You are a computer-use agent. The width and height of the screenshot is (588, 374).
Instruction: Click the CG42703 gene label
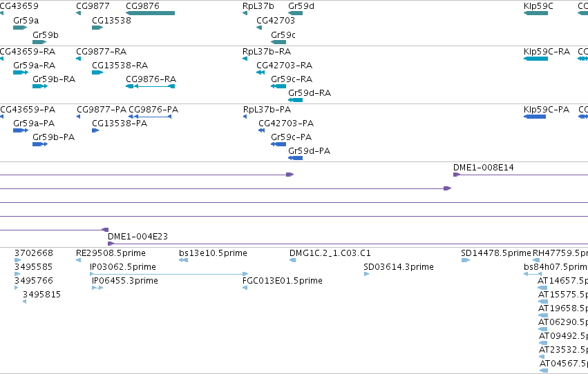coord(276,20)
